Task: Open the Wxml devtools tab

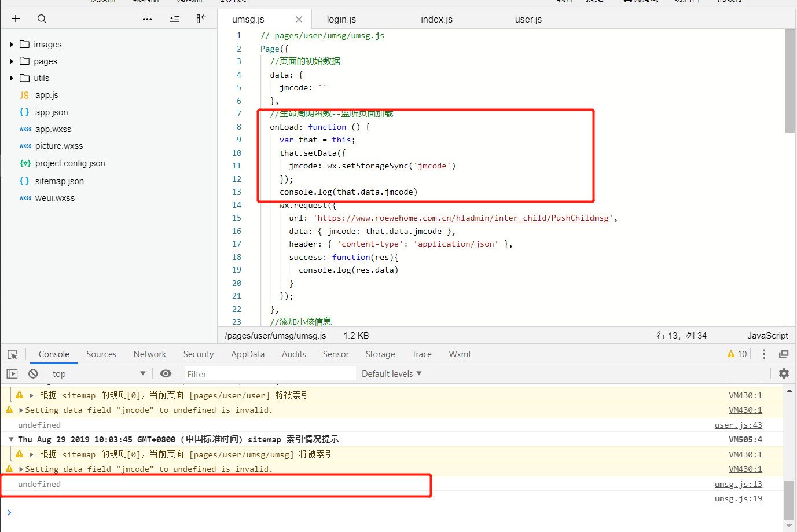Action: coord(460,354)
